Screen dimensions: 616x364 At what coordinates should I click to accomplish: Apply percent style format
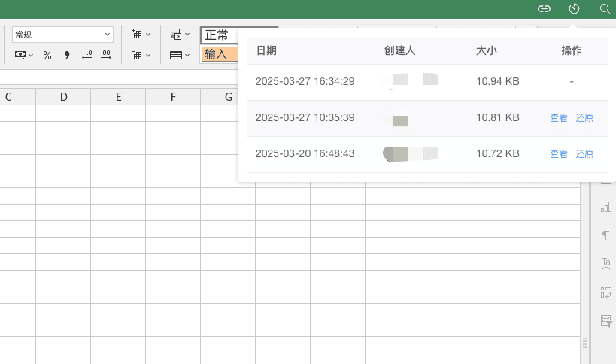(47, 55)
